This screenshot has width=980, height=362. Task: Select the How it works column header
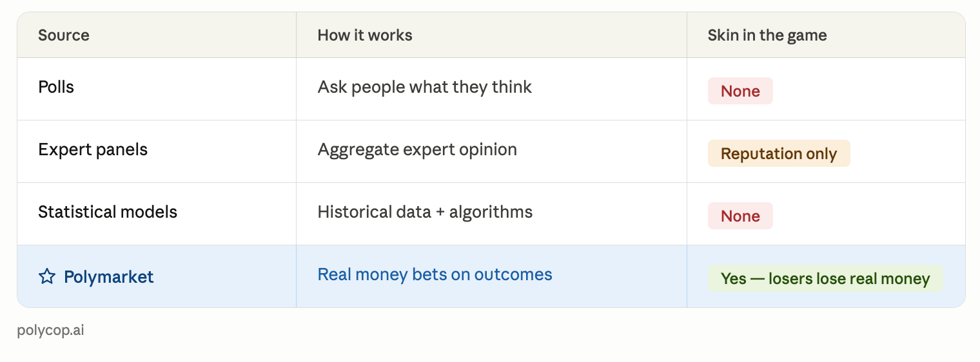[365, 35]
